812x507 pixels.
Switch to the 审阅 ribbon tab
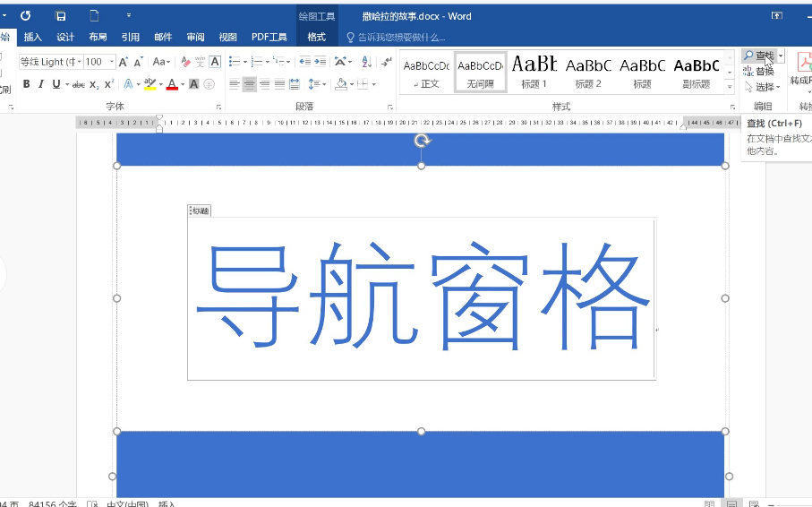click(195, 37)
